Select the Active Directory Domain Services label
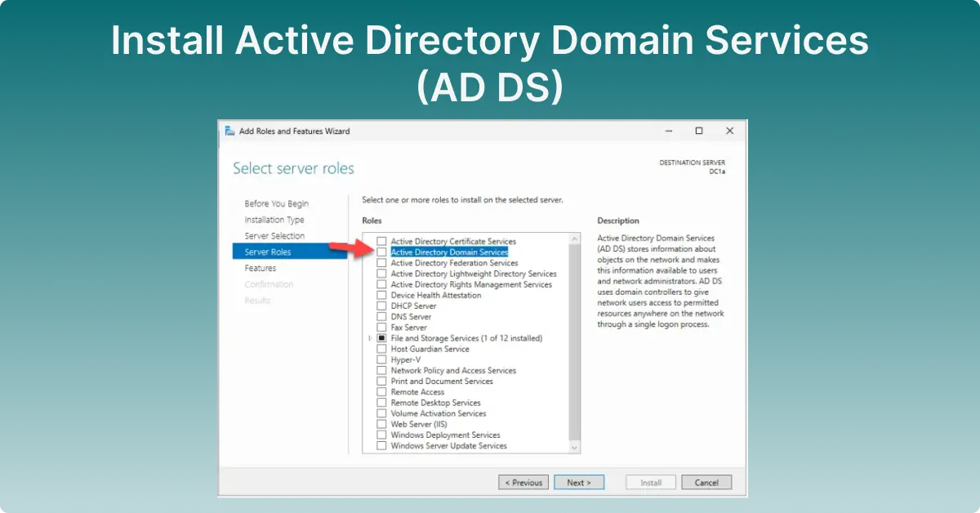This screenshot has width=980, height=513. tap(449, 252)
